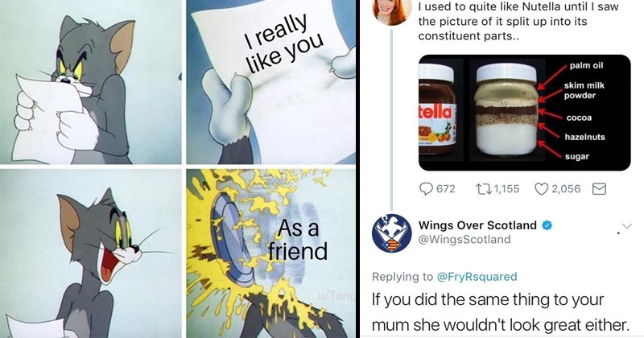The width and height of the screenshot is (644, 338).
Task: Open the Wings Over Scotland profile avatar
Action: 392,233
